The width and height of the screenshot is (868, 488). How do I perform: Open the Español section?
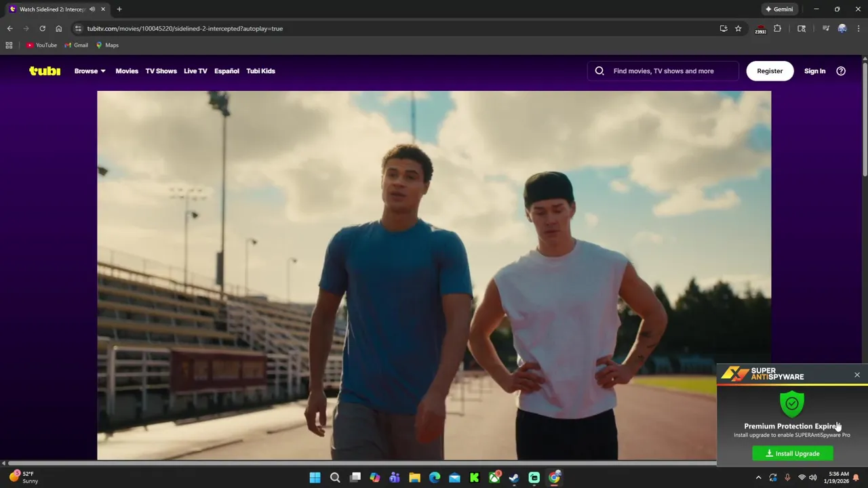[x=226, y=70]
